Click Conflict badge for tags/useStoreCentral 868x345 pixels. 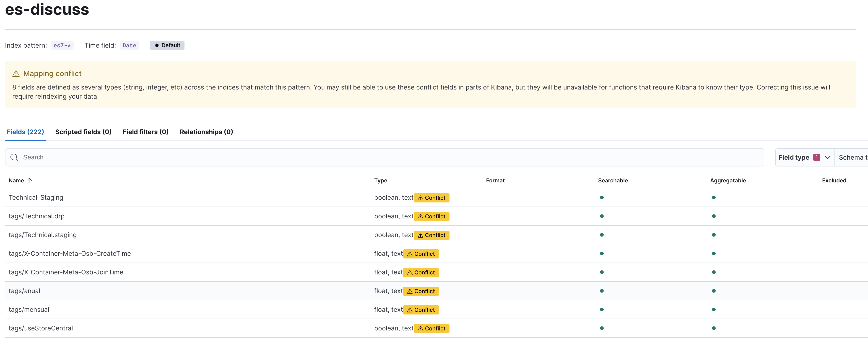431,329
